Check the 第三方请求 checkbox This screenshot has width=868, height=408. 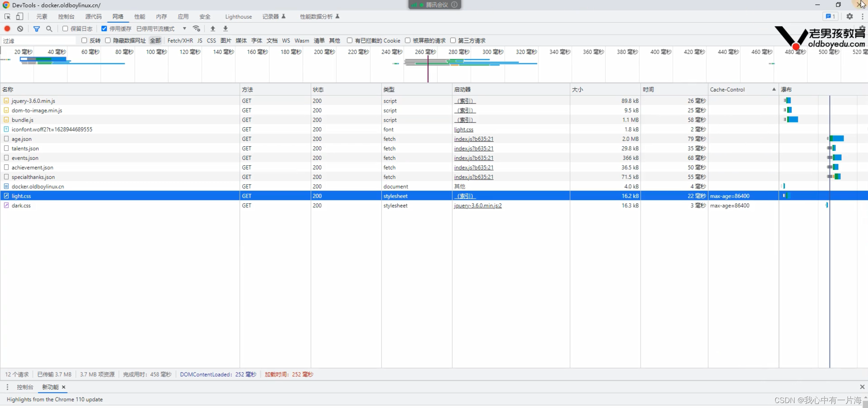pyautogui.click(x=453, y=40)
